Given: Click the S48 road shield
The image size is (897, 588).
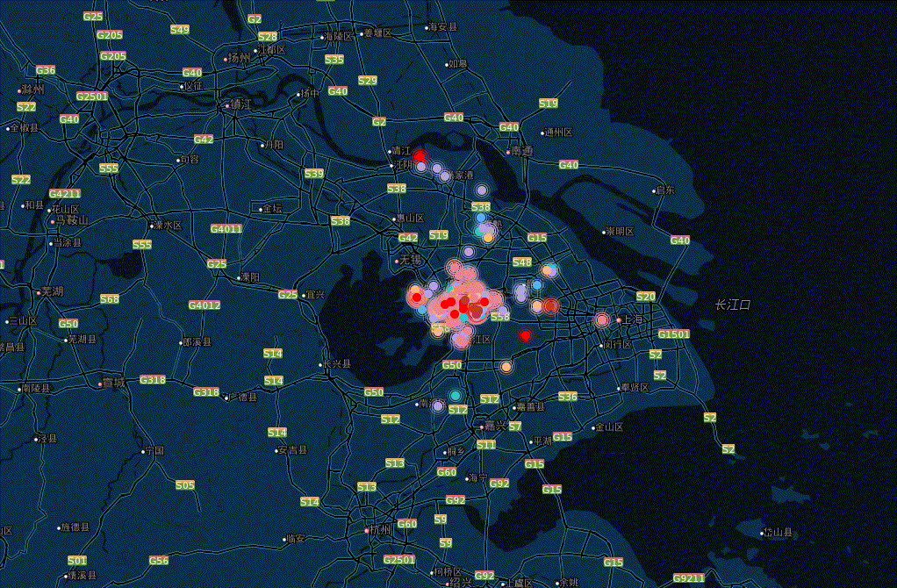Looking at the screenshot, I should coord(522,262).
